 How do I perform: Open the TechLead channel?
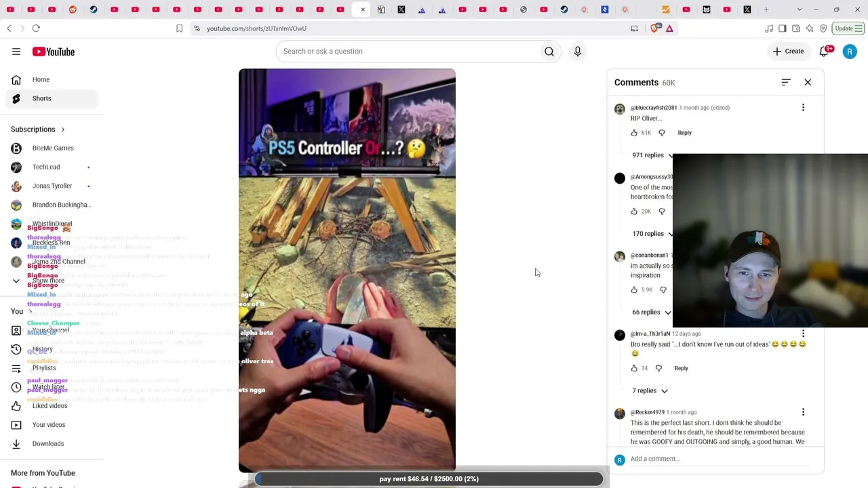tap(52, 167)
